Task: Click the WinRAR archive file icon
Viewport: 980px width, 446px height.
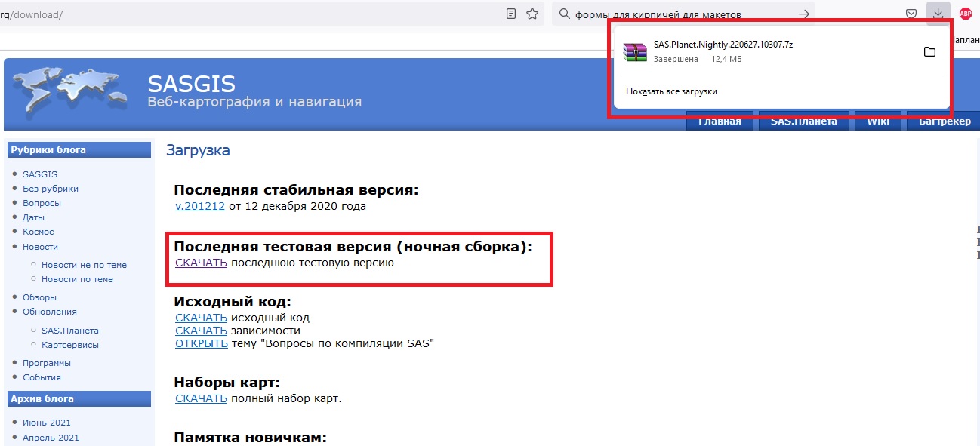Action: (x=635, y=51)
